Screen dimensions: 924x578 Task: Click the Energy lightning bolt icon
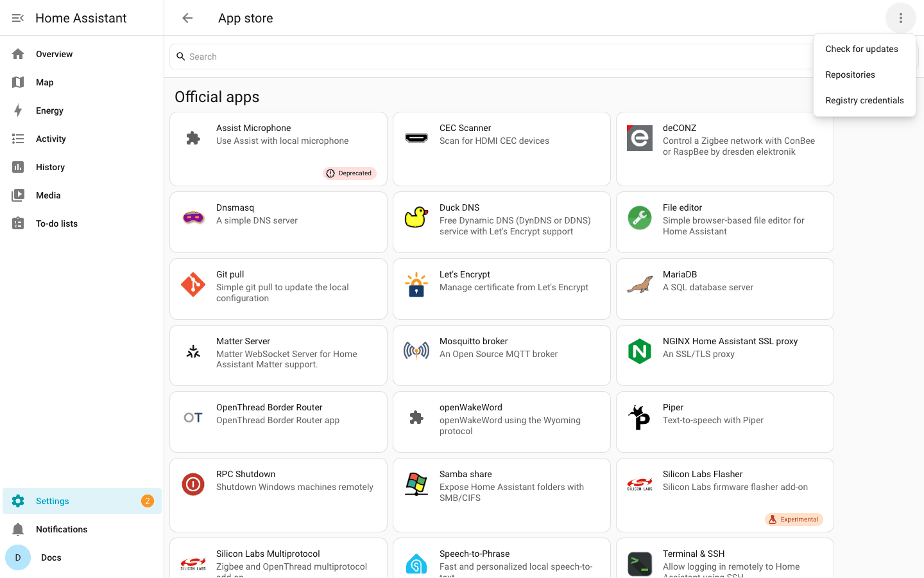click(18, 110)
